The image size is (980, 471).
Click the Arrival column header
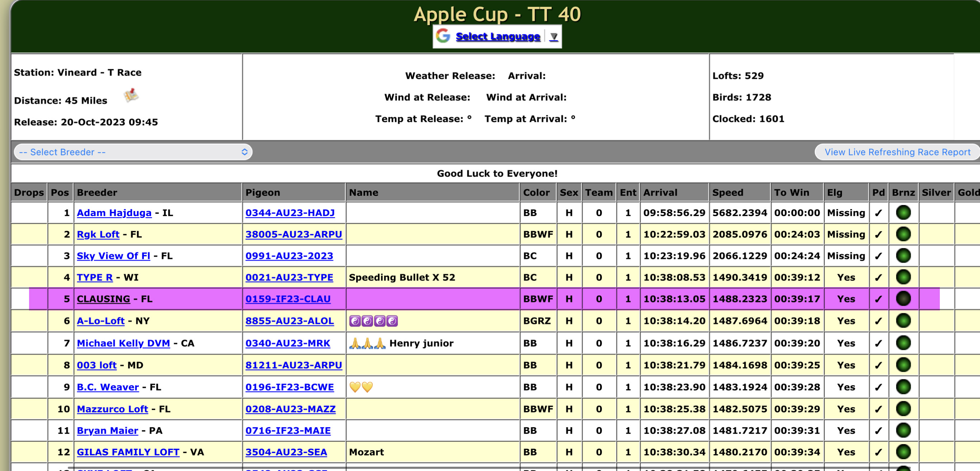(x=660, y=193)
